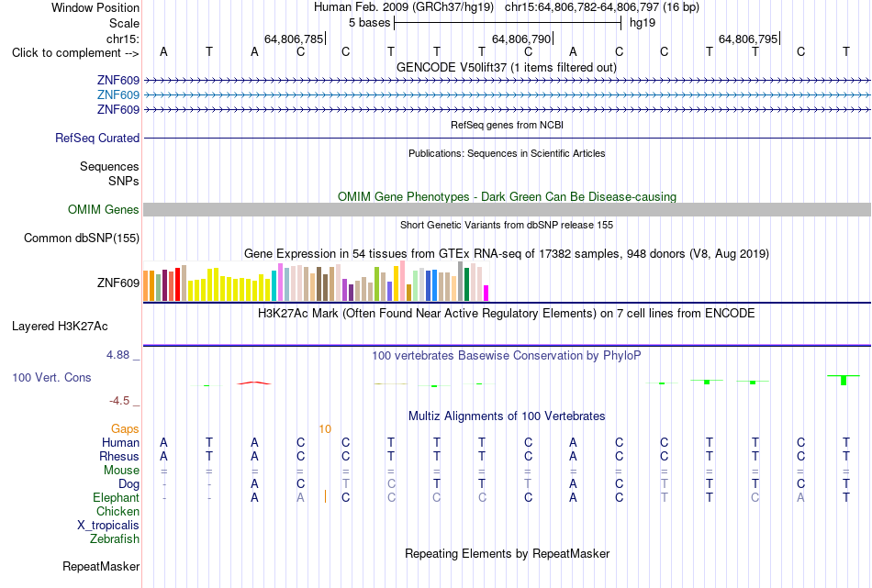Click the orange insertion bar in the Elephant row
Screen dimensions: 872x588
(325, 497)
